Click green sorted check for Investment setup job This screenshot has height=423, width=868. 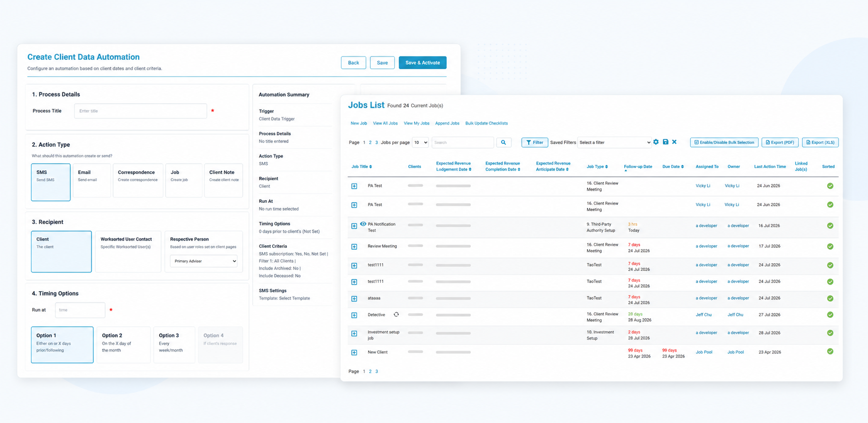click(830, 333)
